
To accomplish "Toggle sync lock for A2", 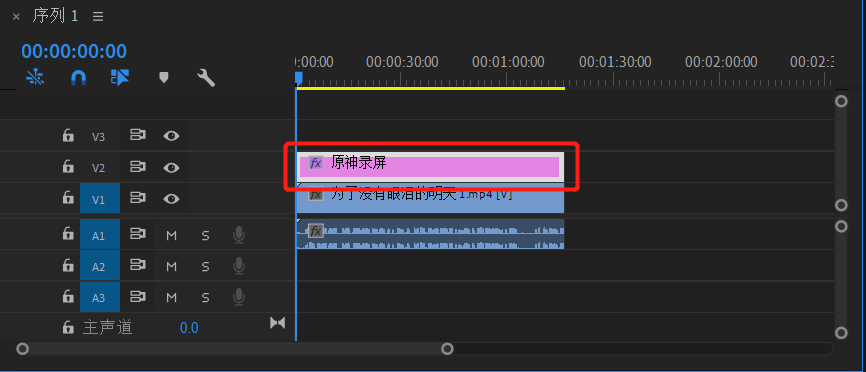I will 138,266.
